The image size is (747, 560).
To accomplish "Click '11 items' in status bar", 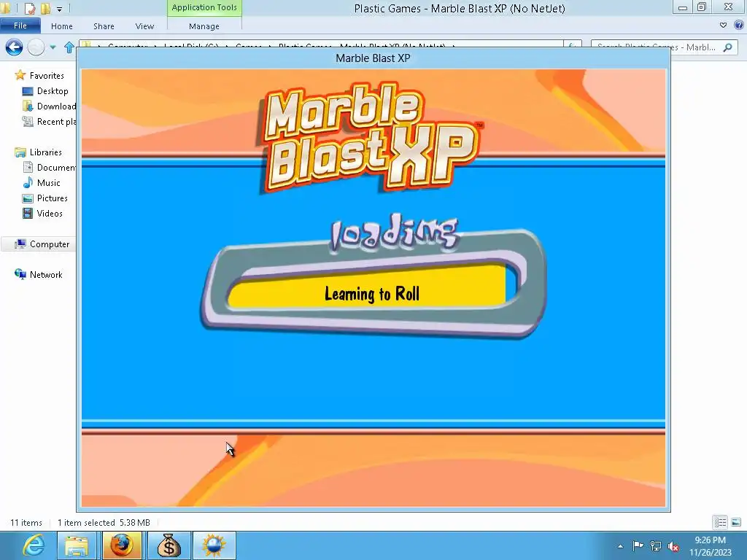I will [26, 522].
